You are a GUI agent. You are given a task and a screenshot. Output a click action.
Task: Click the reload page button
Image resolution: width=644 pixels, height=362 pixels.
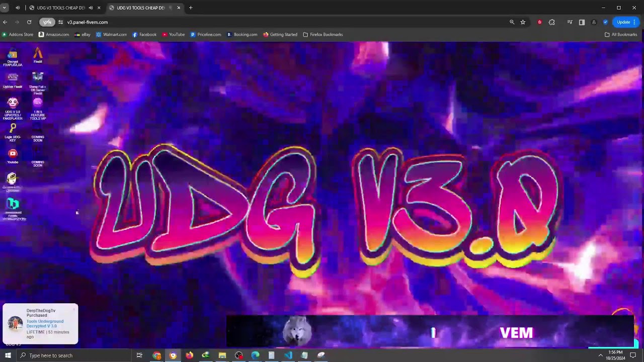tap(29, 22)
